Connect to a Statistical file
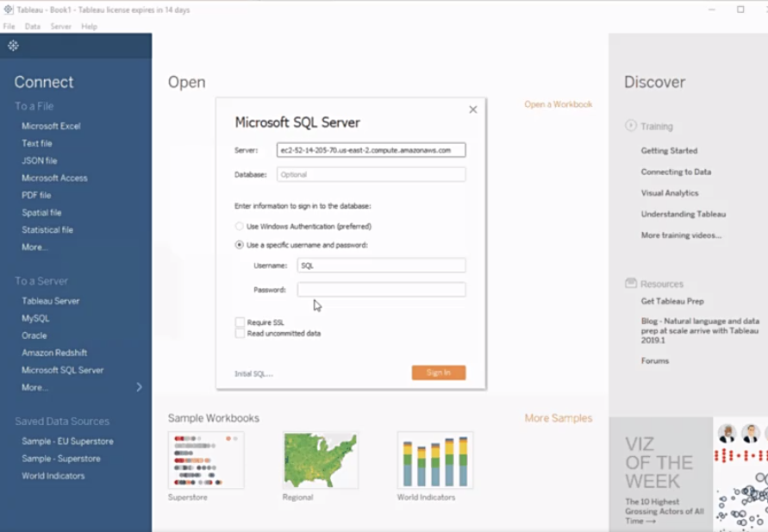This screenshot has width=768, height=532. point(47,229)
